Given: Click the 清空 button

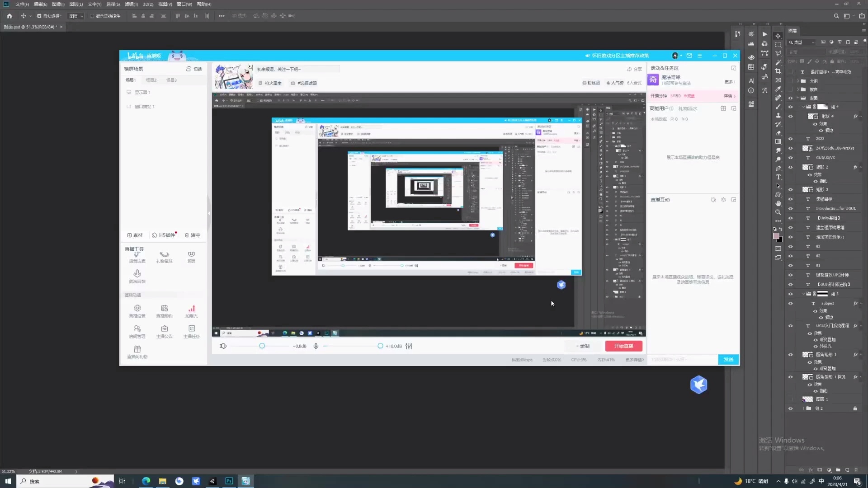Looking at the screenshot, I should [193, 235].
